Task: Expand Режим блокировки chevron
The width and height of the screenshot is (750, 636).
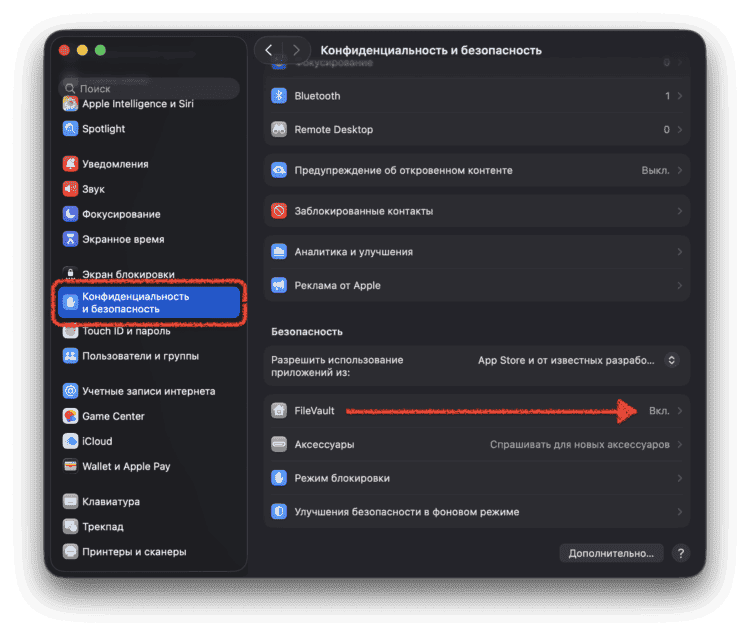Action: tap(680, 478)
